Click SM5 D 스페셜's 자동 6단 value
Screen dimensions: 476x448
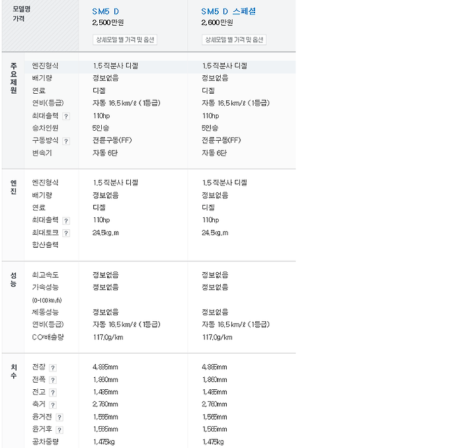pos(214,153)
